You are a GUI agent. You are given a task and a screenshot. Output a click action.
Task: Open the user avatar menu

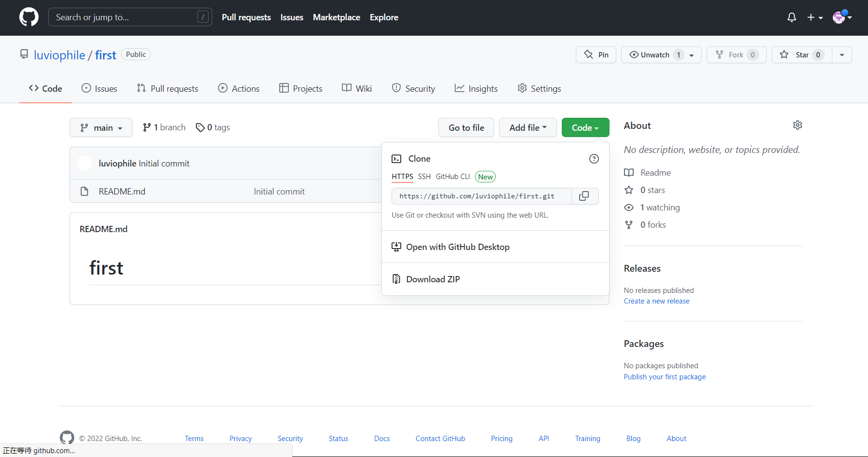(842, 17)
